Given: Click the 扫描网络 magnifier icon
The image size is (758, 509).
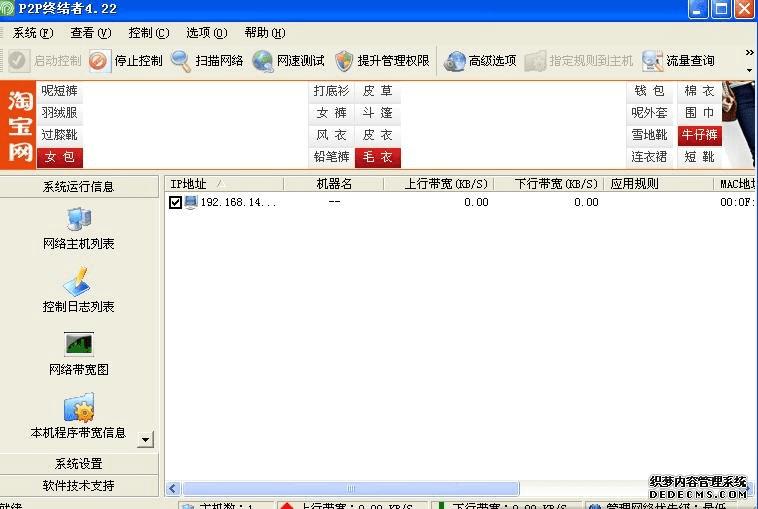Looking at the screenshot, I should click(181, 61).
